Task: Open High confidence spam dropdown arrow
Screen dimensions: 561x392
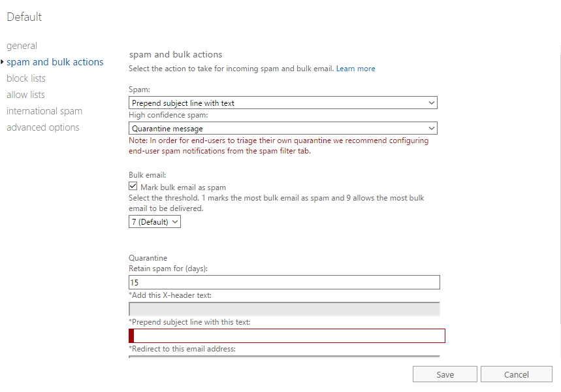Action: 432,128
